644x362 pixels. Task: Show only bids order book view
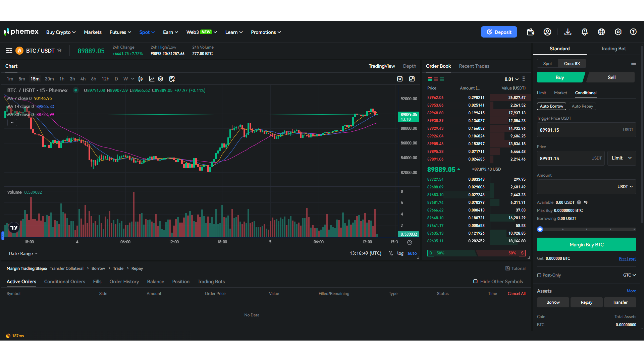point(442,79)
